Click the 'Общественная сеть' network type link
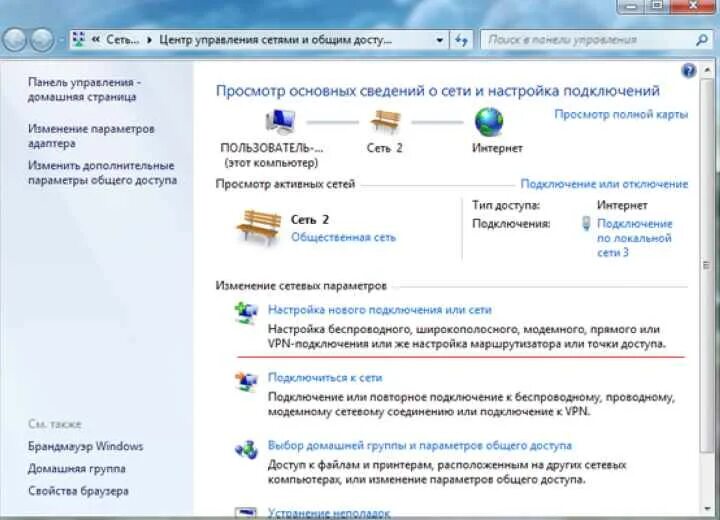 point(343,237)
